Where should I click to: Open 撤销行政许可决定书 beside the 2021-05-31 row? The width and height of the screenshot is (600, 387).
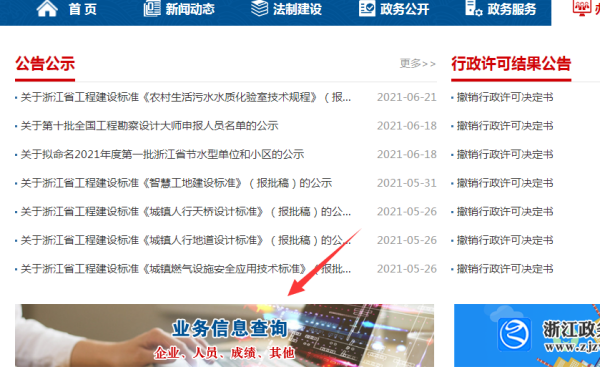coord(505,183)
